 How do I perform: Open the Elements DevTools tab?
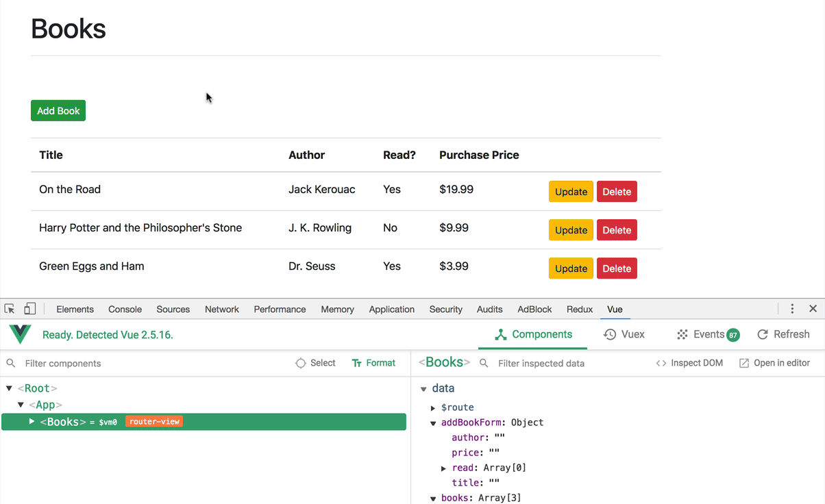coord(75,309)
